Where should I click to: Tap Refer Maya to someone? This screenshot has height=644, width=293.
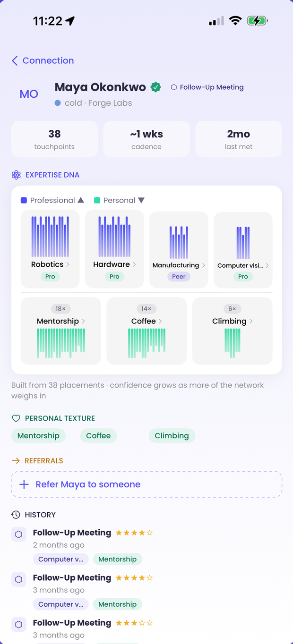146,484
